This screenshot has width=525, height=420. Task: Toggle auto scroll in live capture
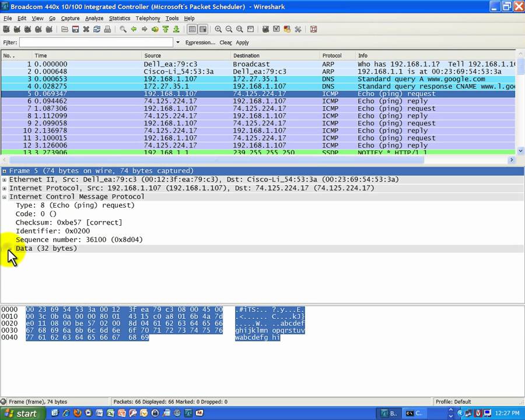pos(203,30)
